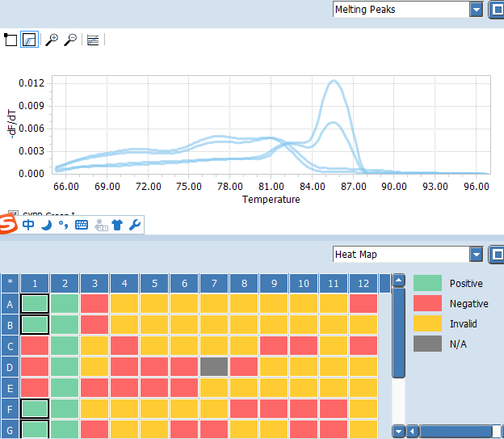Open the Heat Map dropdown arrow
The image size is (504, 439).
[x=476, y=255]
